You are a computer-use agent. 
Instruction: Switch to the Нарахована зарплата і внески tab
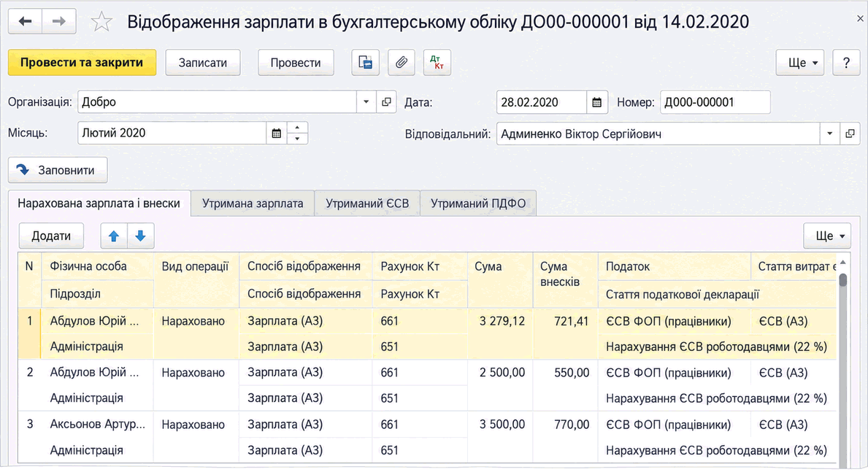[99, 204]
